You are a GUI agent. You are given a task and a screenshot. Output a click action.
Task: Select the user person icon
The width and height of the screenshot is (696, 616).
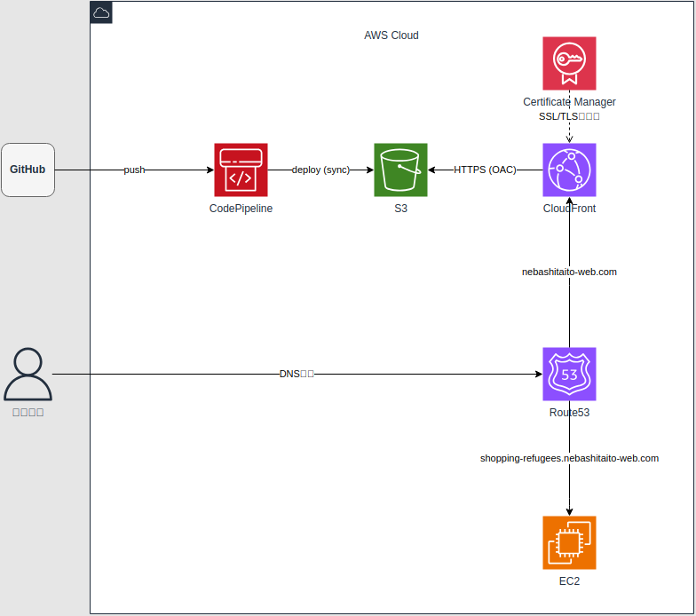tap(28, 375)
